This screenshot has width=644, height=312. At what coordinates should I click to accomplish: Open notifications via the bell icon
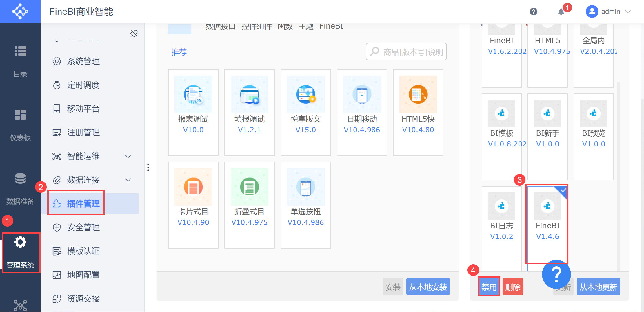click(x=561, y=12)
